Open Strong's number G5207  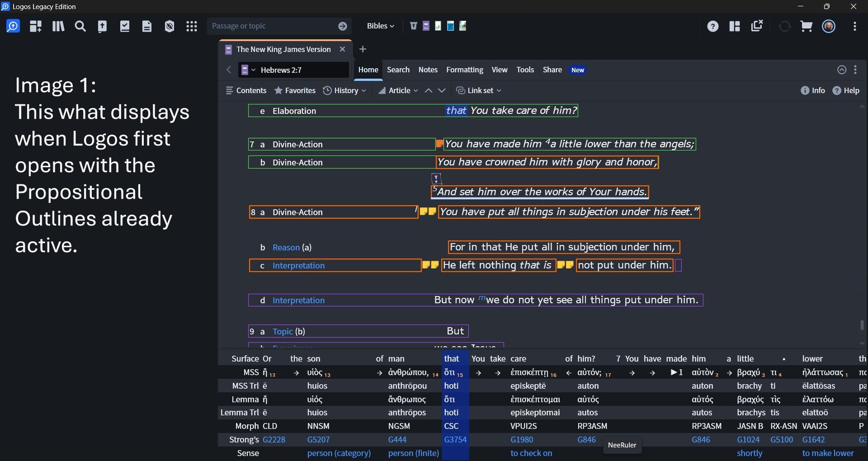(319, 439)
